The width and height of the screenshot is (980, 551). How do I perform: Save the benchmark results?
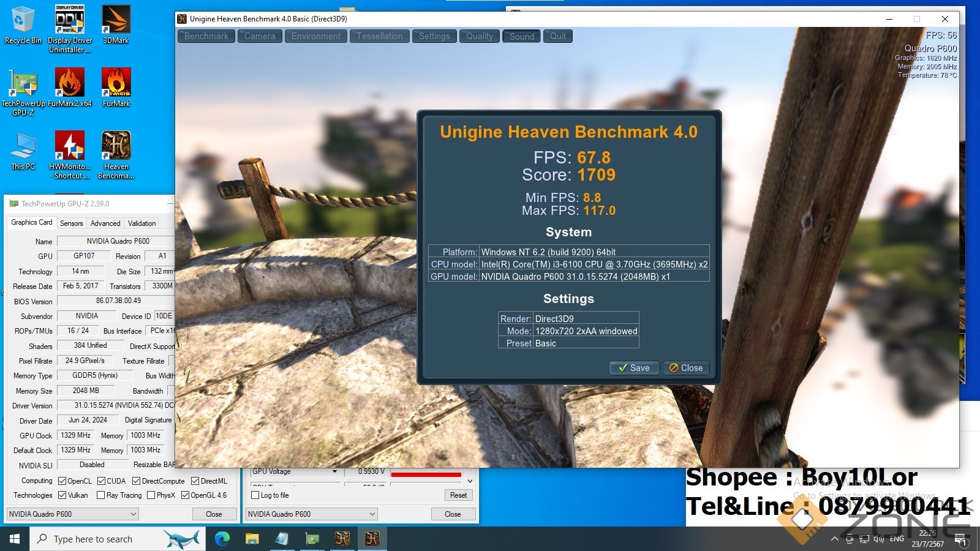[634, 368]
